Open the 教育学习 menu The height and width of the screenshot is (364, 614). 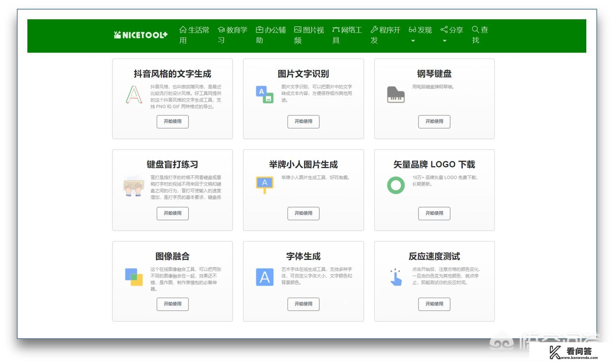point(232,35)
